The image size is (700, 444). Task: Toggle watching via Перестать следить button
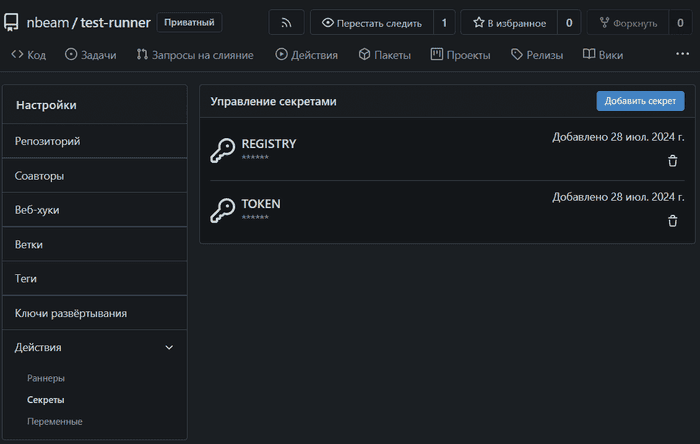(372, 22)
